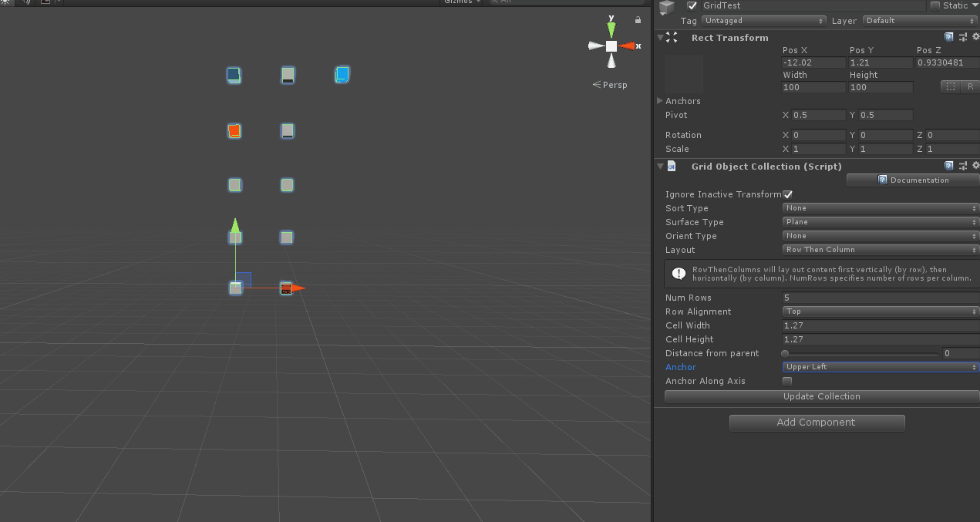Screen dimensions: 980x522
Task: Select the gray cube between the two blue cubes
Action: [x=288, y=75]
